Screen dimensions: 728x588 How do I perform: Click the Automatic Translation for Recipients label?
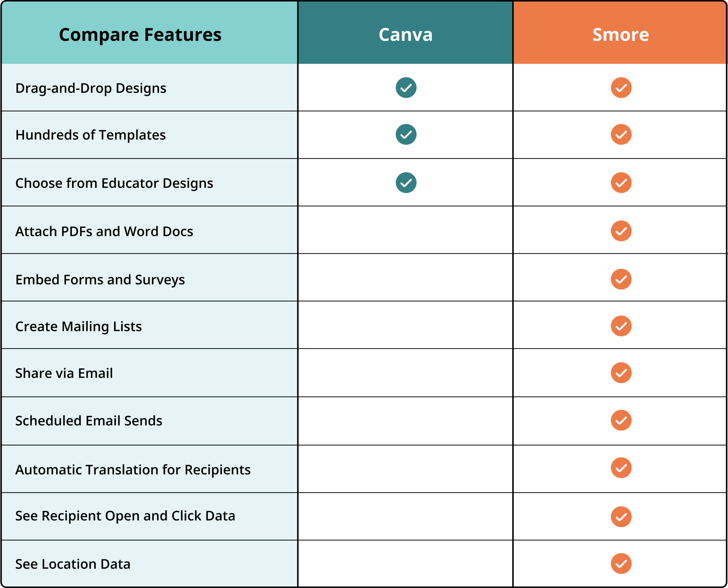(x=133, y=470)
